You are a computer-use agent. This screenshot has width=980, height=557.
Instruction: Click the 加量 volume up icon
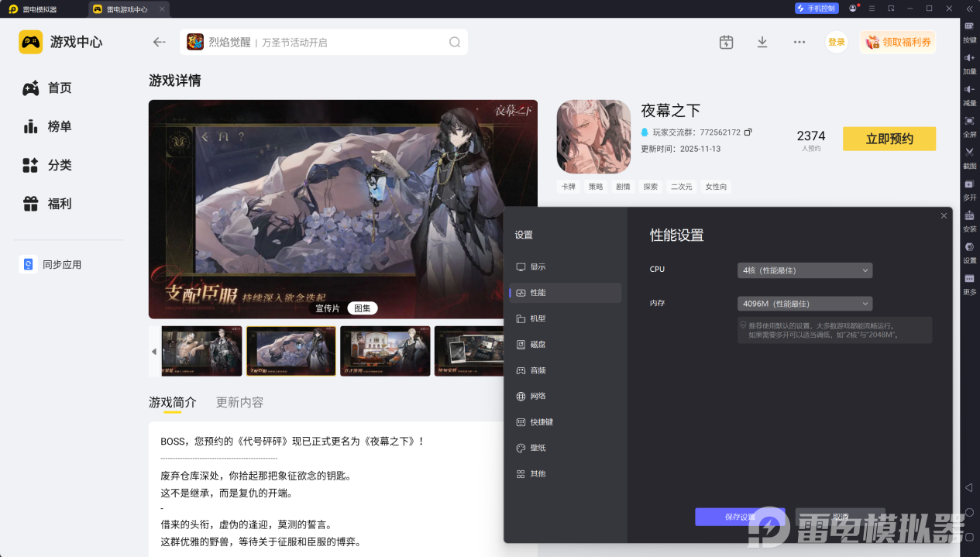tap(969, 60)
